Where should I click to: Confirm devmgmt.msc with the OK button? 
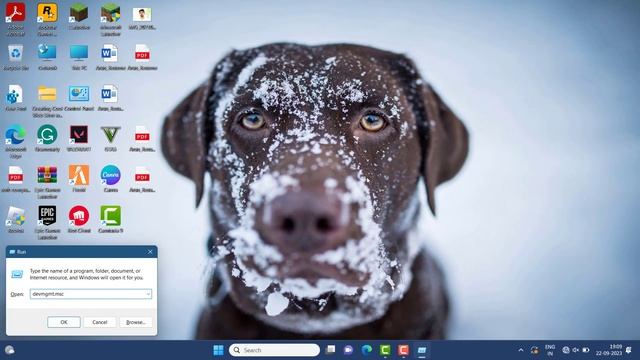coord(64,322)
